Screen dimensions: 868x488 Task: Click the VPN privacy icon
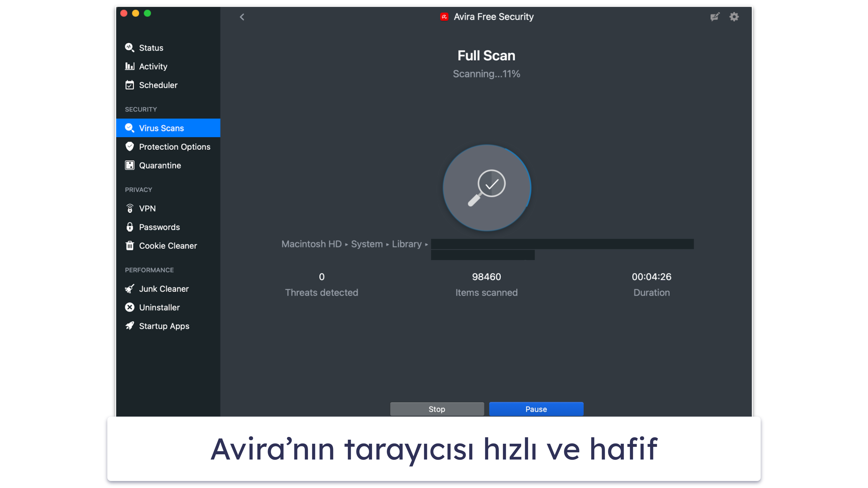point(130,208)
